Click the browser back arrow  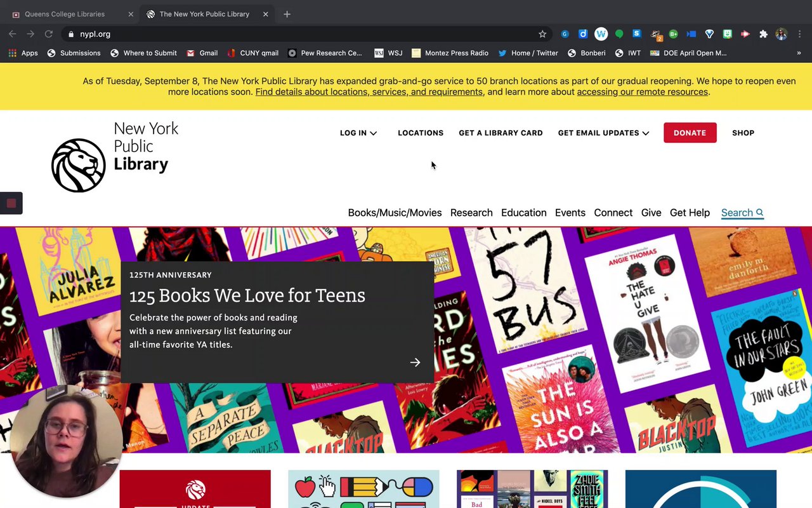point(12,34)
